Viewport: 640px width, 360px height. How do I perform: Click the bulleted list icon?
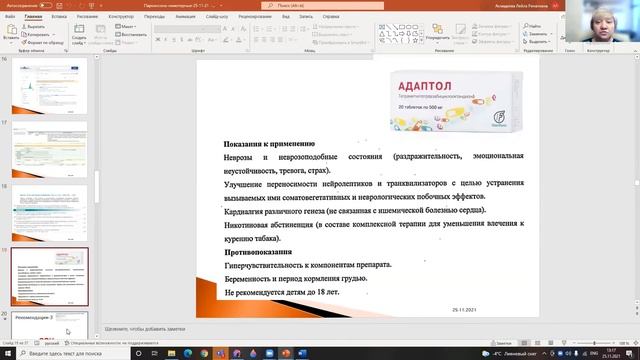click(257, 29)
